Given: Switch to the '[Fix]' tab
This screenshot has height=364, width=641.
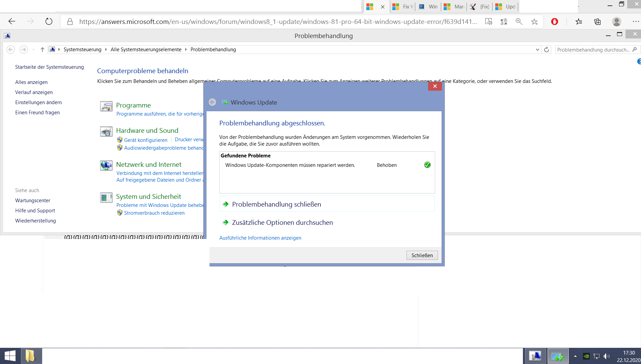Looking at the screenshot, I should point(480,7).
